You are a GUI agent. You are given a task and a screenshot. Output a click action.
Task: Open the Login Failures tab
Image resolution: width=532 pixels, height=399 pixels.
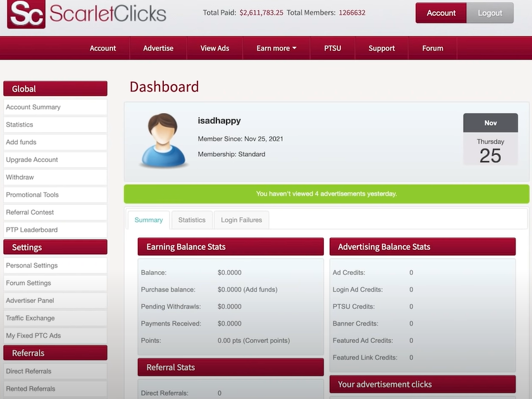pyautogui.click(x=242, y=220)
